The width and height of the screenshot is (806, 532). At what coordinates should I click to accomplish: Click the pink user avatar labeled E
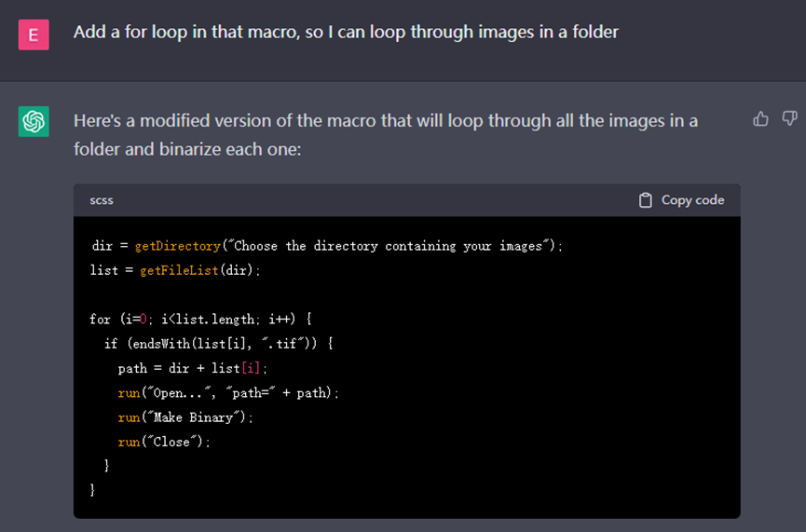tap(34, 34)
